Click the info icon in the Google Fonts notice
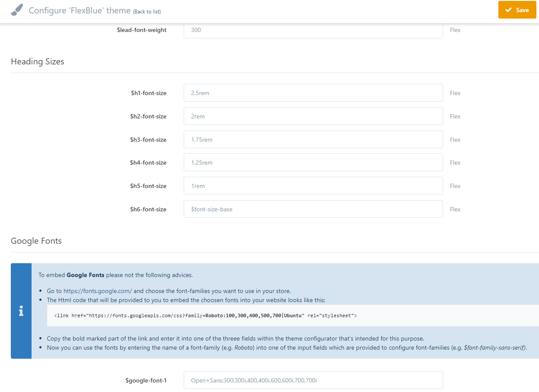Viewport: 539px width, 392px height. click(x=21, y=311)
